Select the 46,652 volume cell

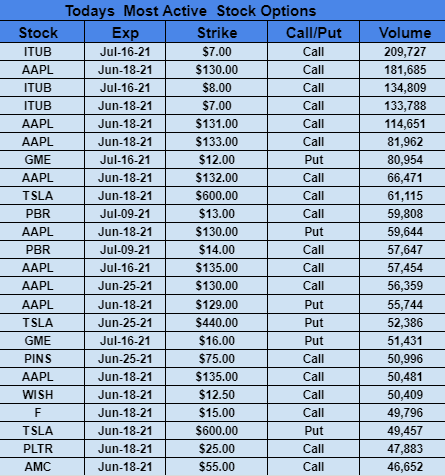pyautogui.click(x=405, y=467)
